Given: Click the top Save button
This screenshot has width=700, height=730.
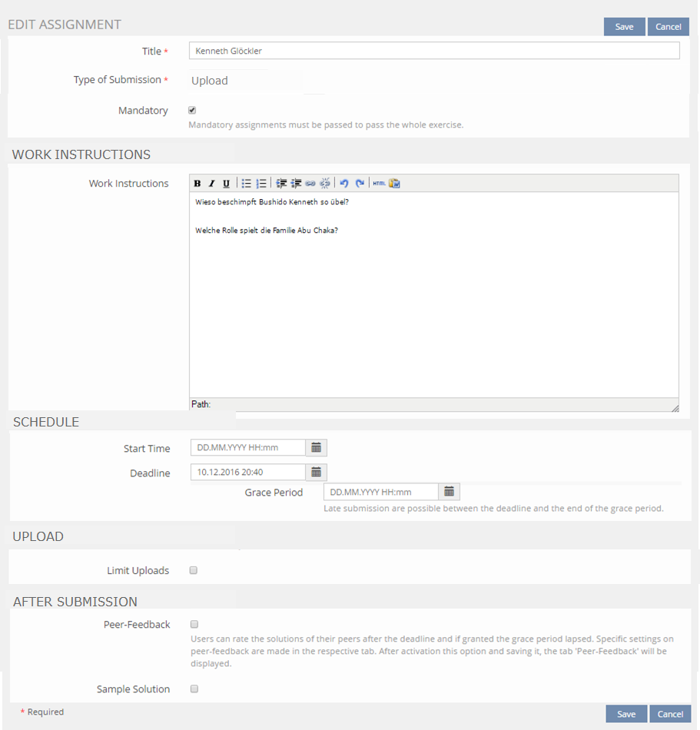Looking at the screenshot, I should pyautogui.click(x=624, y=27).
